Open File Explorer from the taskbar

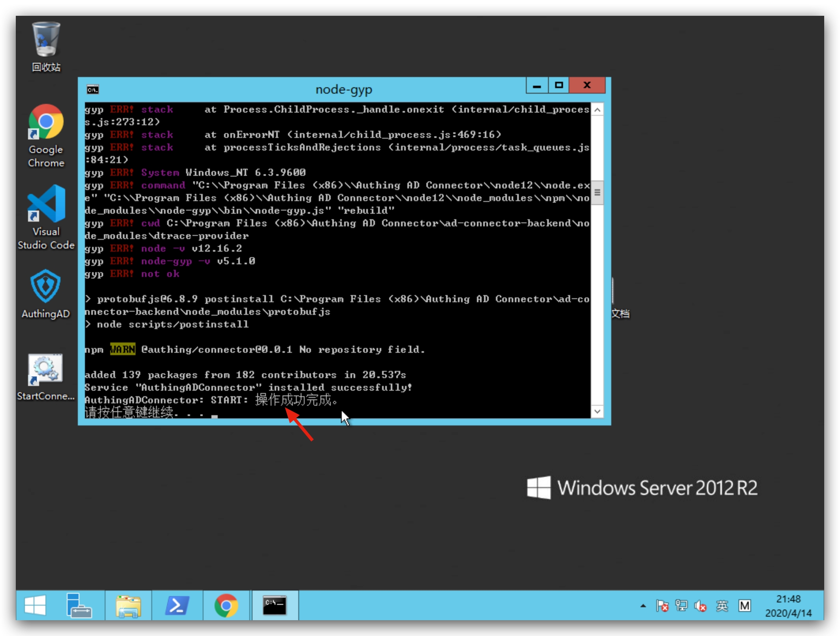click(x=128, y=606)
